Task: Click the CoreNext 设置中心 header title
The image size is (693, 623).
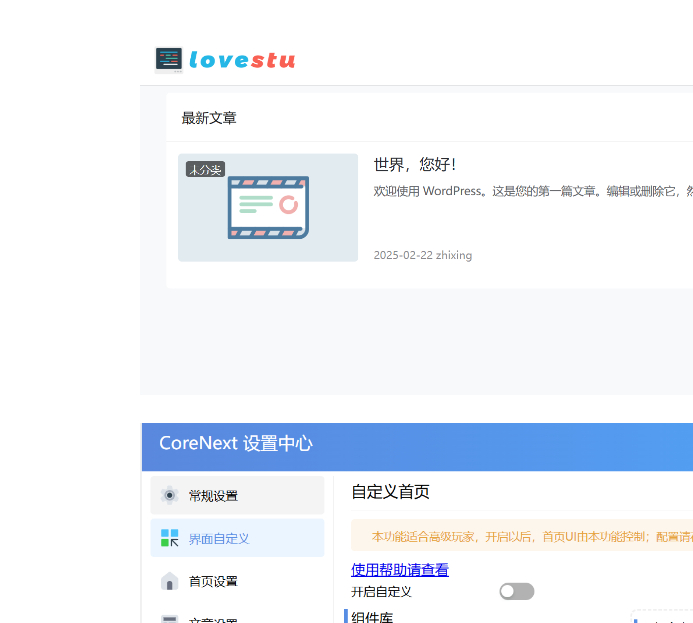Action: point(235,443)
